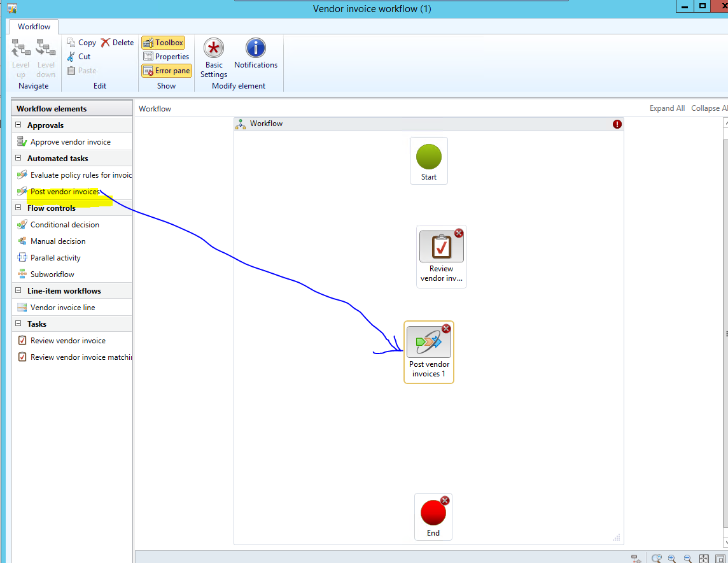
Task: Toggle the Toolbox pane visibility
Action: pos(164,43)
